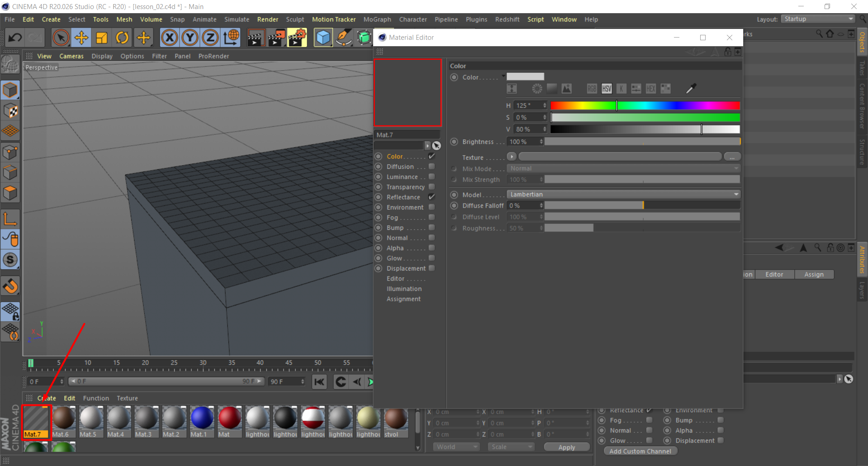
Task: Enable the Environment channel checkbox
Action: click(432, 207)
